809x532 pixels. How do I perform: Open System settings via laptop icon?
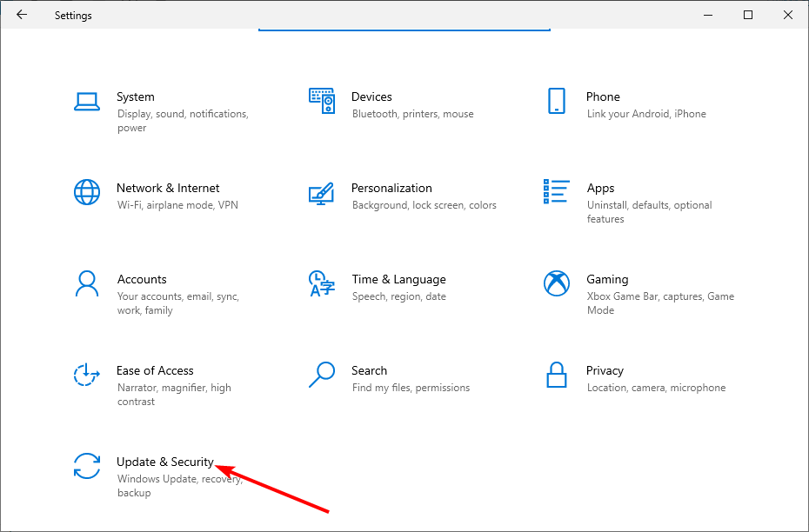point(87,101)
